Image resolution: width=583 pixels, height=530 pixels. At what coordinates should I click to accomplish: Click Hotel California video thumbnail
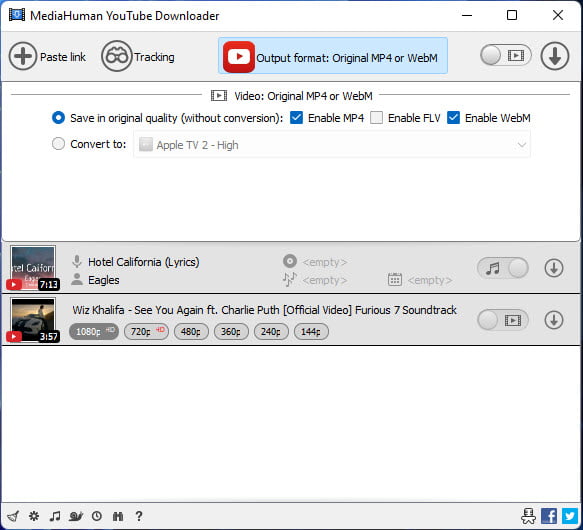pos(33,267)
